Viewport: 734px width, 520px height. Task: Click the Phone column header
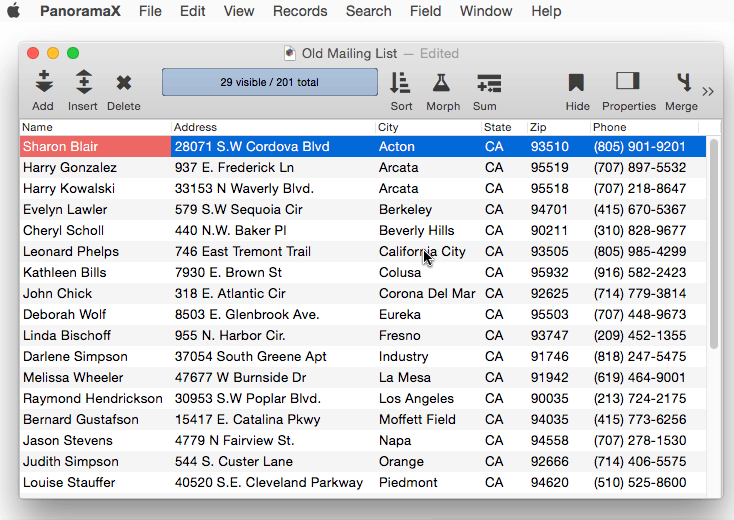[x=644, y=127]
